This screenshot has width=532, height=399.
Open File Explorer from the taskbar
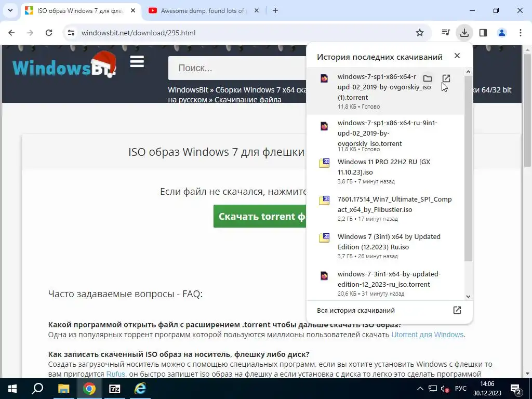63,389
